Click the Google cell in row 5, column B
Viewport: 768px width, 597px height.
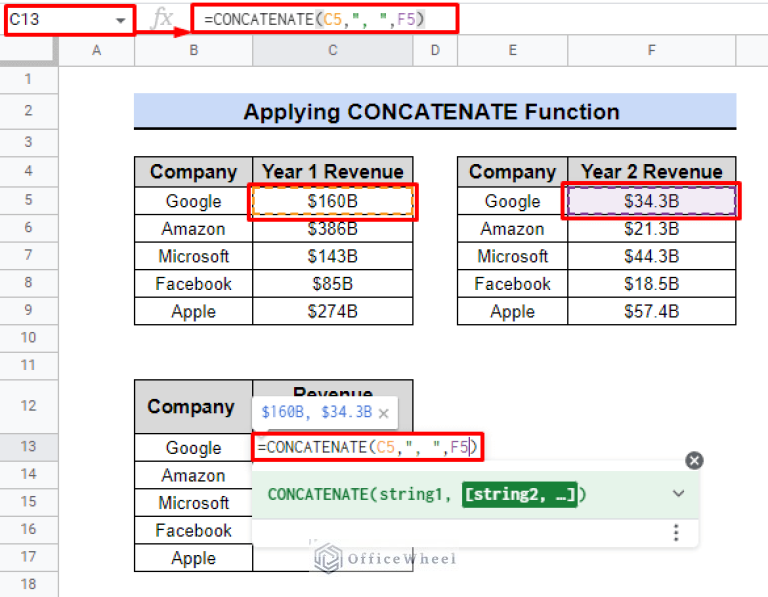[x=193, y=201]
